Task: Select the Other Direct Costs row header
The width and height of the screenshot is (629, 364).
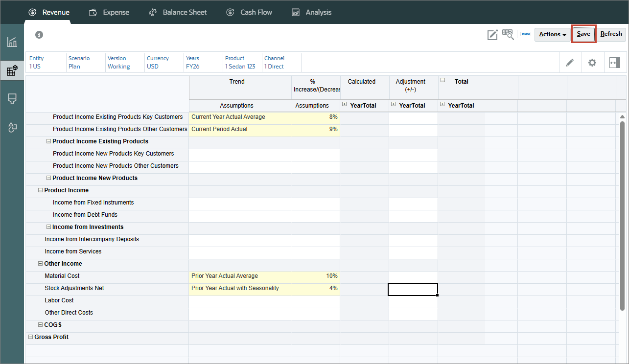Action: pyautogui.click(x=107, y=313)
